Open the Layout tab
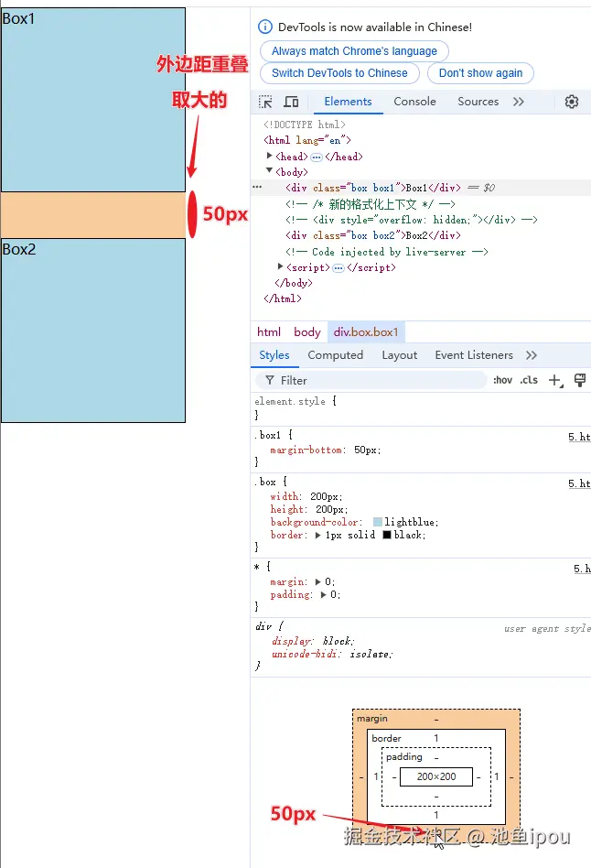 tap(400, 355)
